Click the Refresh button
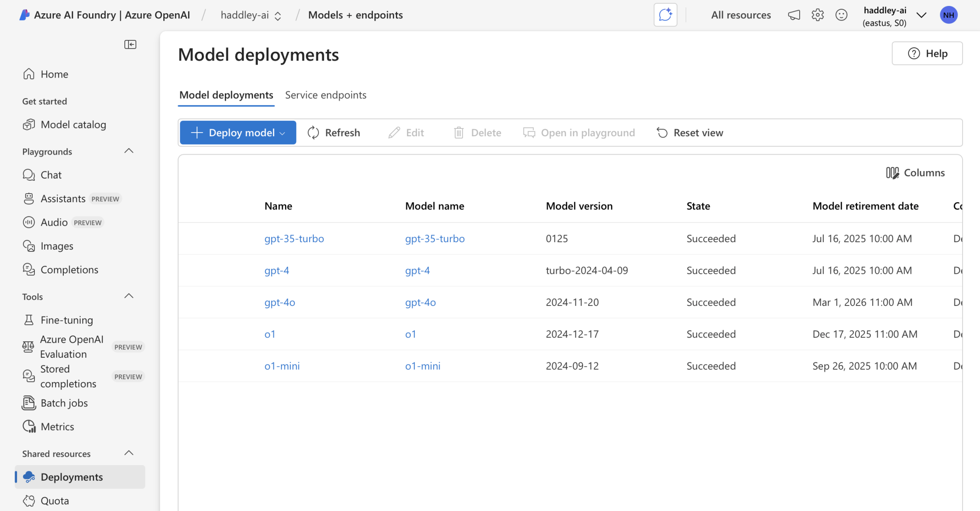 click(x=334, y=133)
